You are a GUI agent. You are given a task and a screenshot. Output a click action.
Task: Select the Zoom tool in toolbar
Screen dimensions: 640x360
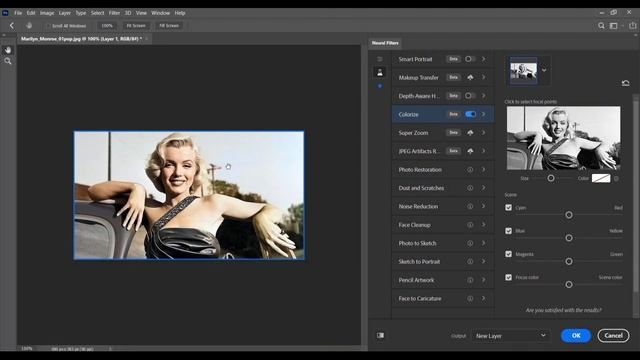click(x=8, y=61)
